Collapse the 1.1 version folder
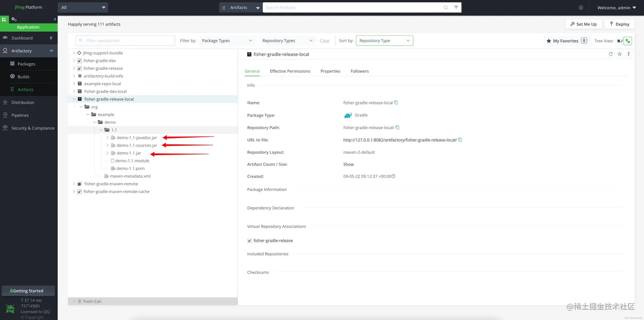 (101, 130)
